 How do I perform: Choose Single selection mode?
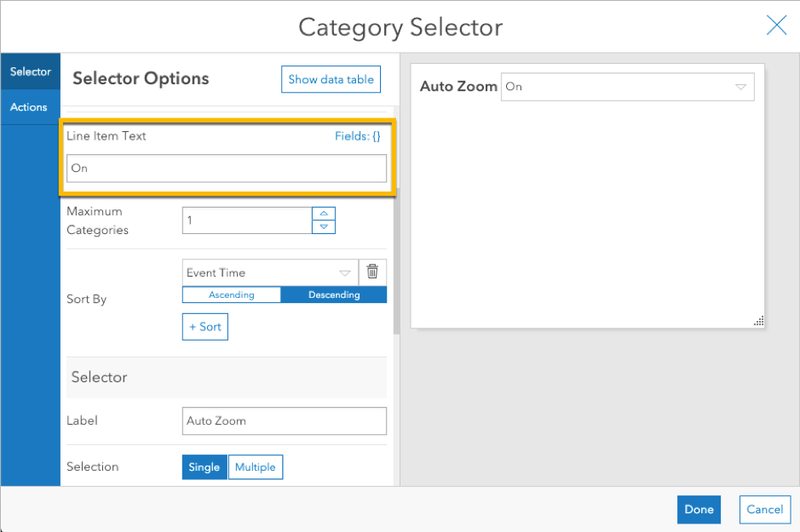click(x=204, y=467)
